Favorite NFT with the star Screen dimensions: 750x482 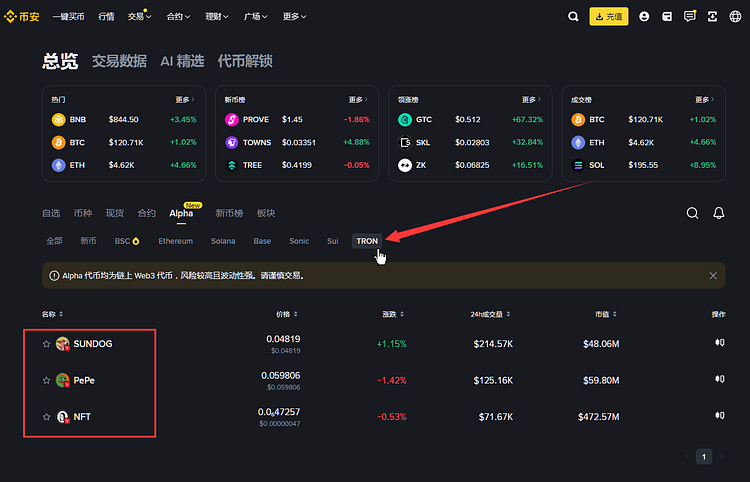click(46, 417)
